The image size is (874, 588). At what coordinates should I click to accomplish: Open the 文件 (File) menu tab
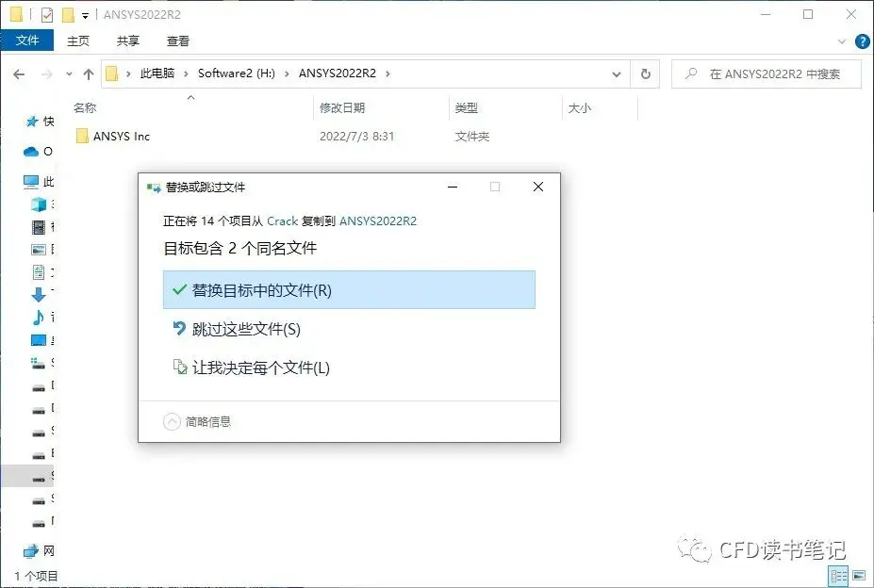point(26,41)
